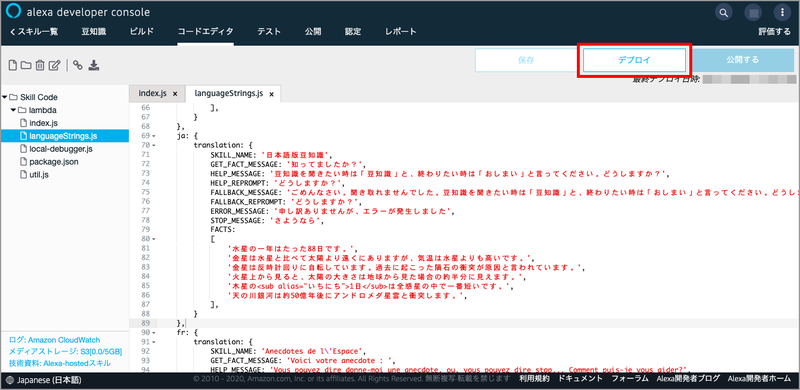The width and height of the screenshot is (800, 390).
Task: Click line number 66 in the gutter
Action: tap(145, 108)
